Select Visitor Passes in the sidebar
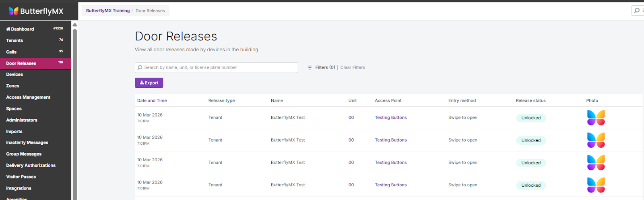 (21, 177)
